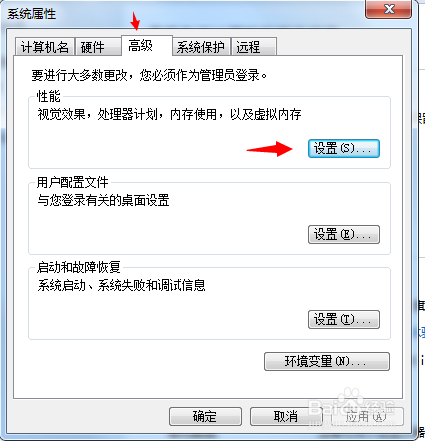
Task: Open performance 设置(S) button
Action: pyautogui.click(x=344, y=148)
